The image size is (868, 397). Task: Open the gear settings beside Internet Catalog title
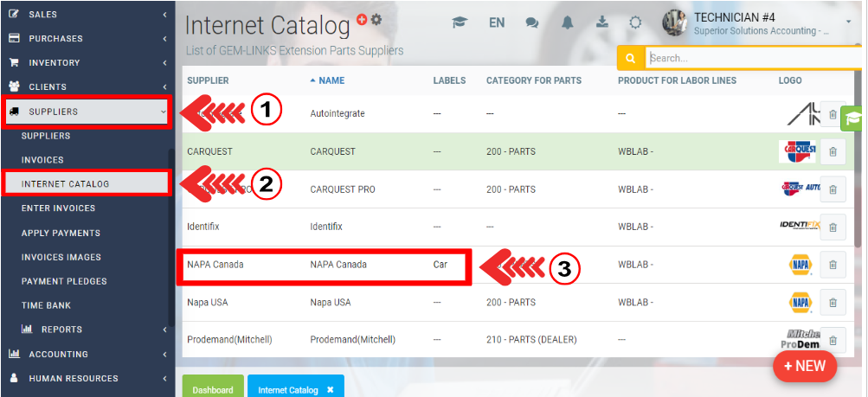pyautogui.click(x=376, y=19)
